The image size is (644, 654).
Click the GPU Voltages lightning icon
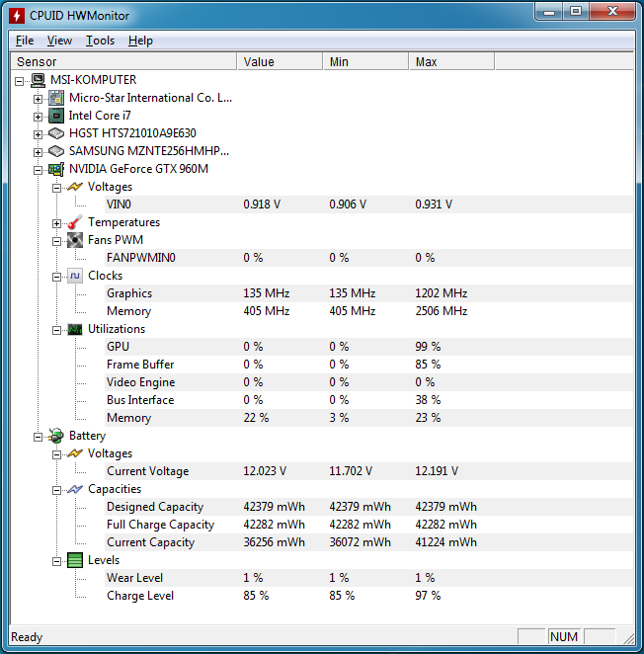(75, 187)
